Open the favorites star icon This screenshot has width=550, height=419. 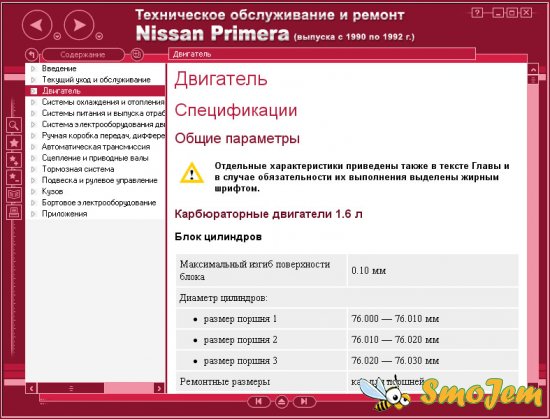[14, 143]
